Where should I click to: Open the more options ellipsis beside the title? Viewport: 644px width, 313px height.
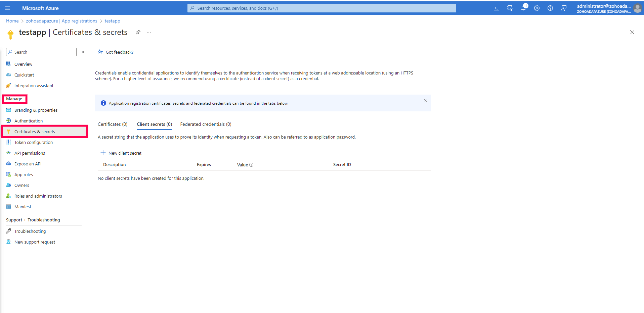(x=149, y=32)
